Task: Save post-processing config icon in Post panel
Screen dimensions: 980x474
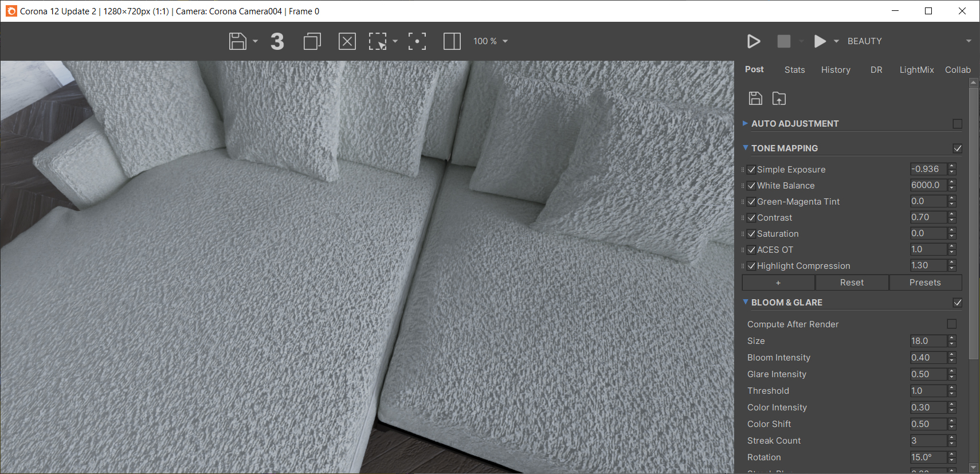Action: (x=755, y=98)
